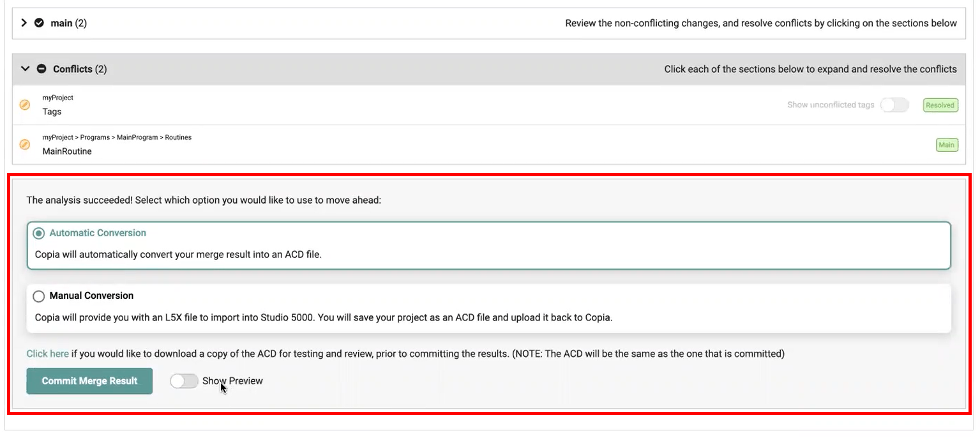This screenshot has height=438, width=980.
Task: Click the 'Click here' ACD download link
Action: 47,354
